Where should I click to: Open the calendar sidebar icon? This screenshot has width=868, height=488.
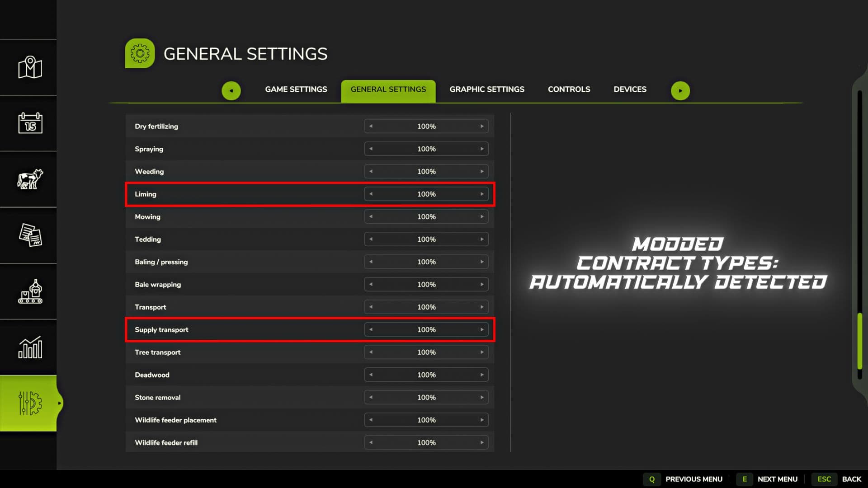click(30, 123)
